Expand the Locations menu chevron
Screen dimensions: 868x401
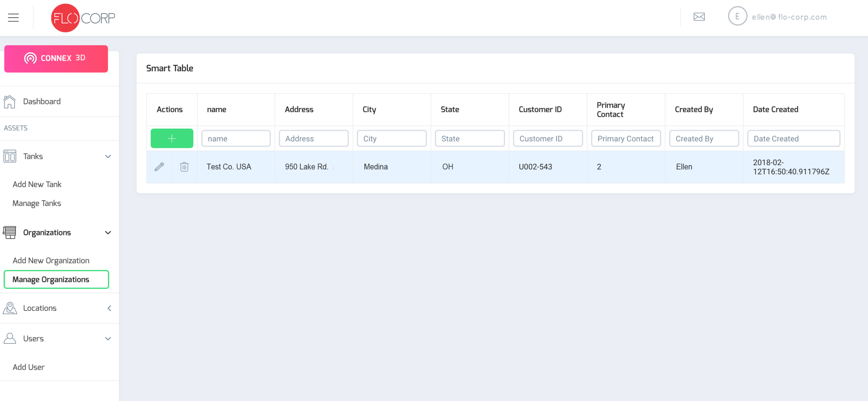(x=109, y=308)
